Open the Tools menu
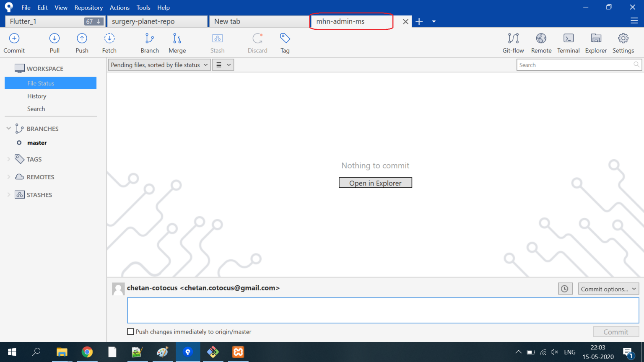The image size is (644, 362). (143, 8)
